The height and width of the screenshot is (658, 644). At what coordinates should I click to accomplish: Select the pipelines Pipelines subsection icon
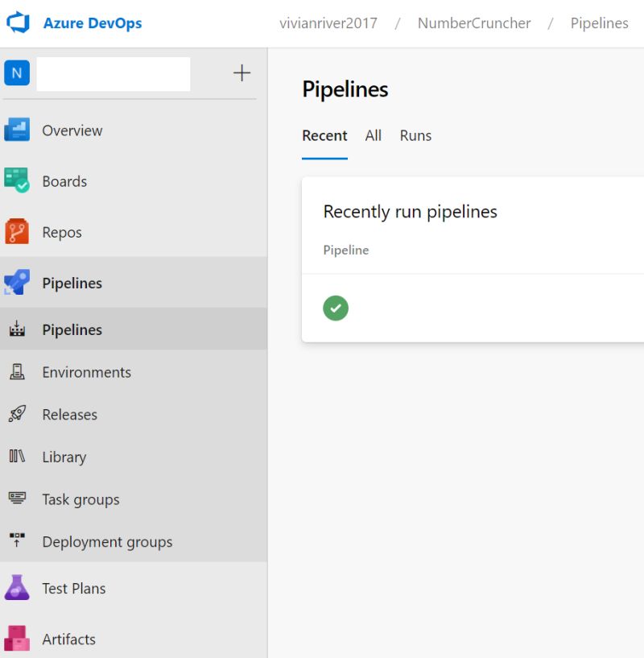(x=18, y=329)
